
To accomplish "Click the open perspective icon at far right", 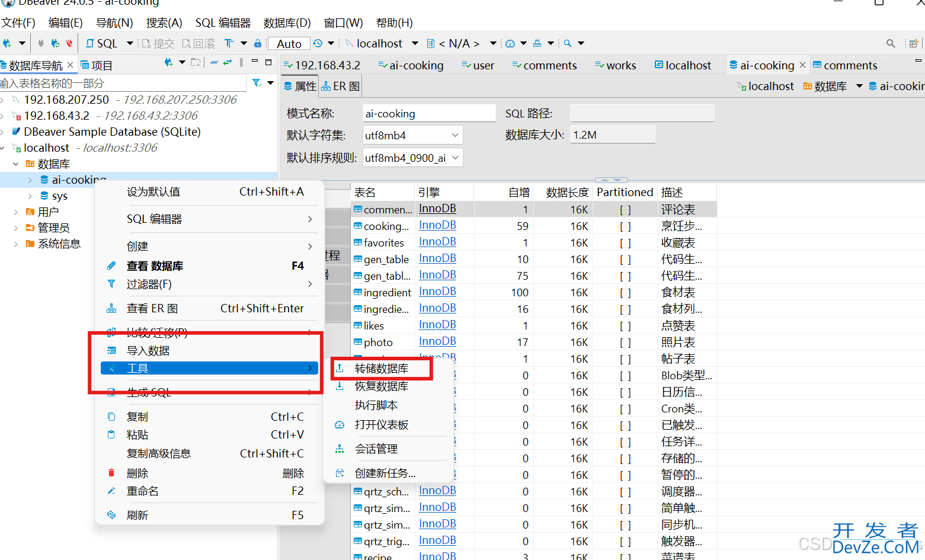I will pyautogui.click(x=913, y=43).
